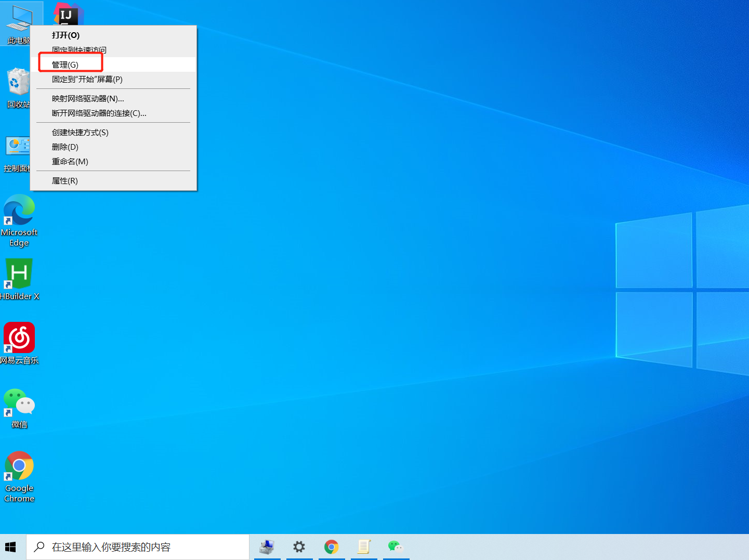
Task: Choose 映射网络驱动器(N)... menu entry
Action: click(113, 98)
